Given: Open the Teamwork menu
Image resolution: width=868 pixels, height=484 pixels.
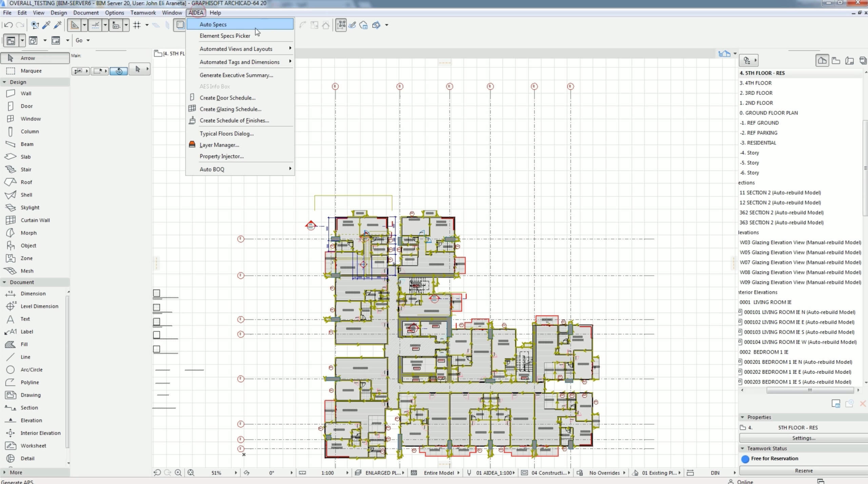Looking at the screenshot, I should point(143,13).
